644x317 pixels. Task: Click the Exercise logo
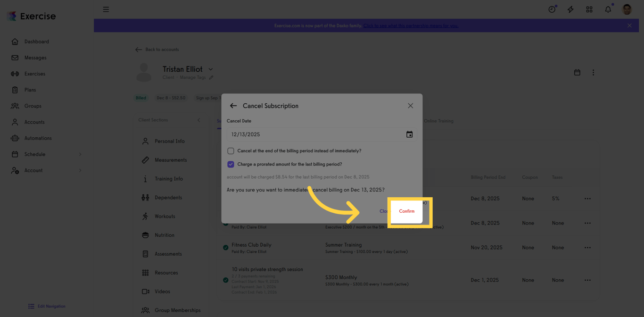point(32,16)
